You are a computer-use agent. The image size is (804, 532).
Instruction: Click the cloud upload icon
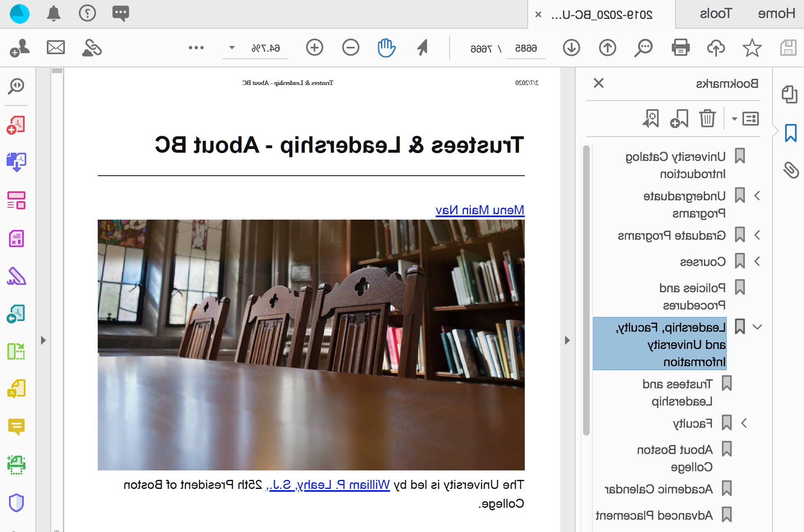(x=716, y=48)
